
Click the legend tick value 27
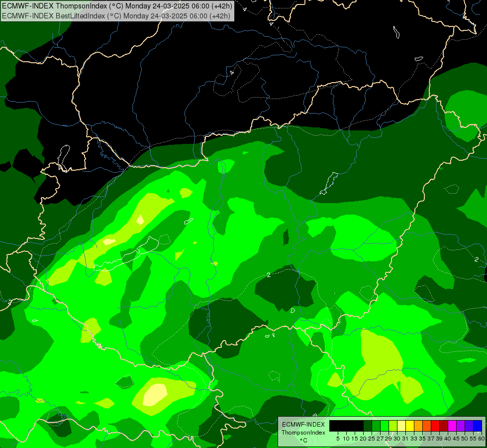(380, 439)
